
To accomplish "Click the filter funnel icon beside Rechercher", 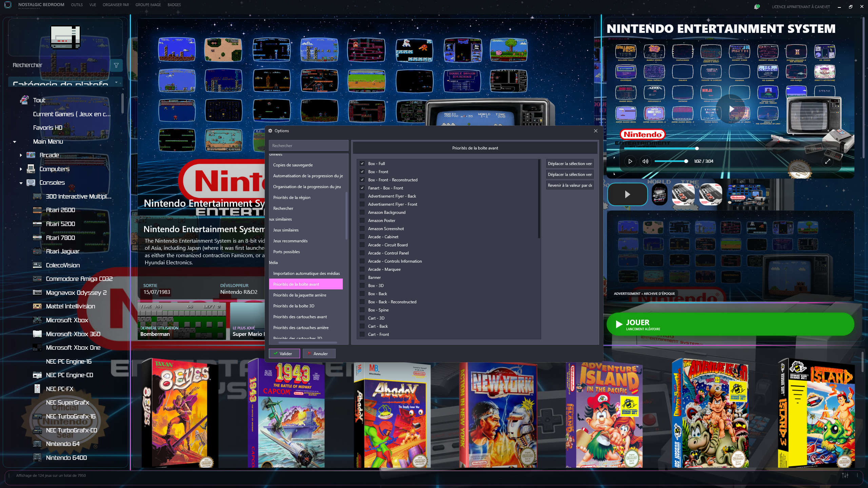I will point(116,65).
